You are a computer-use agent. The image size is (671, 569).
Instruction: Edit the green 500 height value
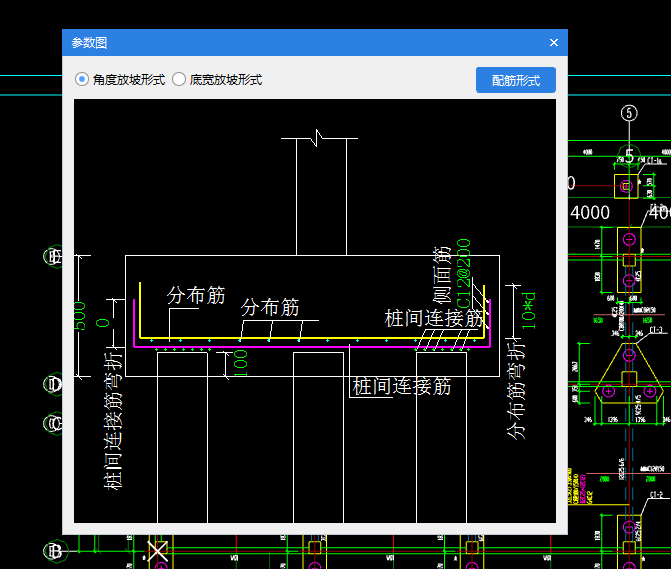(80, 316)
